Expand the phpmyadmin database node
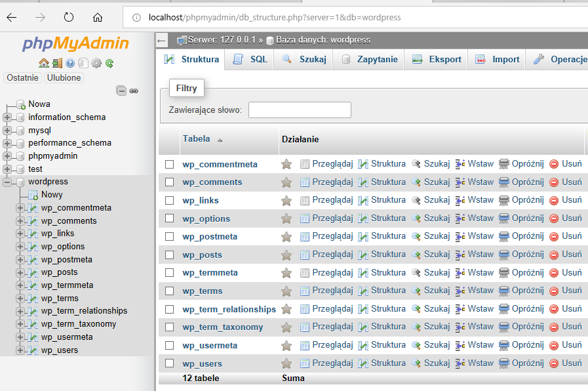Image resolution: width=588 pixels, height=391 pixels. click(7, 156)
